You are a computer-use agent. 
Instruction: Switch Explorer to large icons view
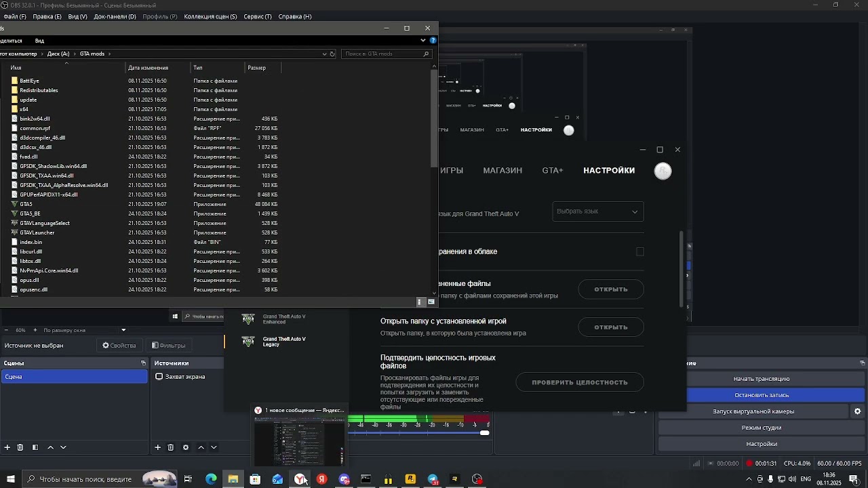[x=431, y=302]
